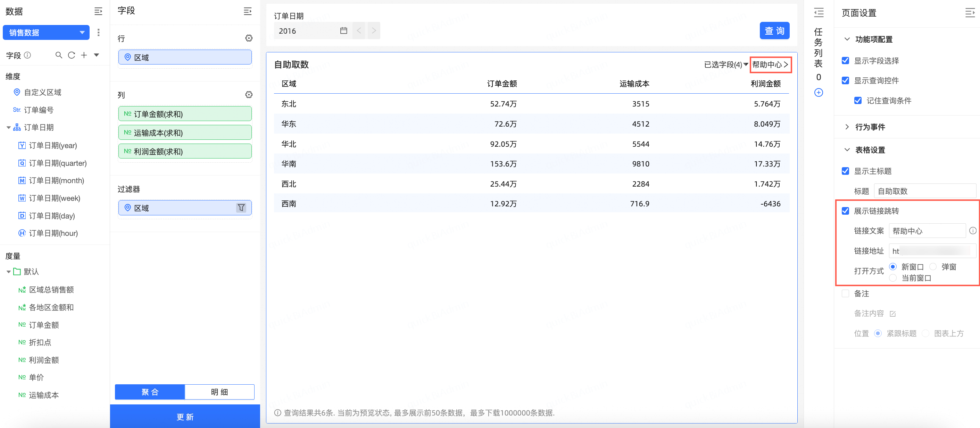The width and height of the screenshot is (980, 428).
Task: Click the add field plus icon
Action: (84, 55)
